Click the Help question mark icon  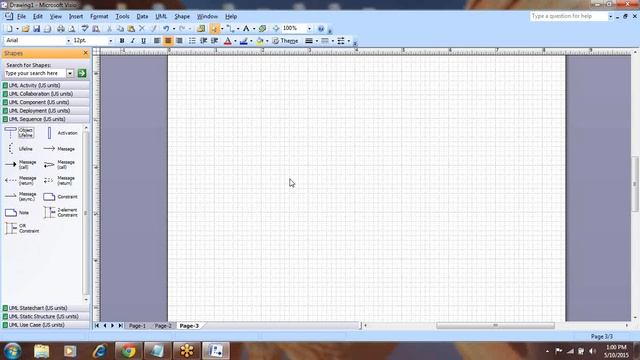coord(321,29)
